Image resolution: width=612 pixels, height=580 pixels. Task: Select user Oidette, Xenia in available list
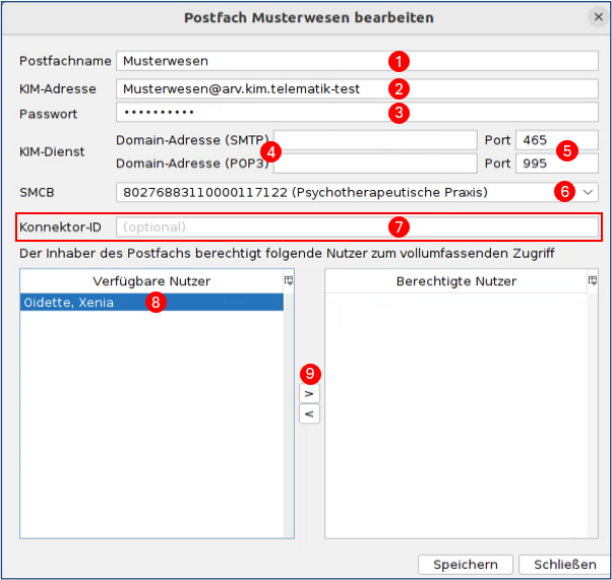151,302
